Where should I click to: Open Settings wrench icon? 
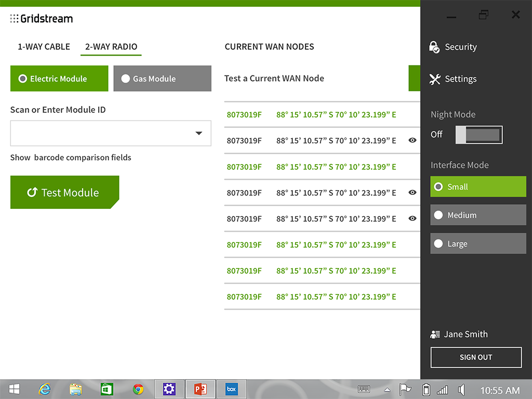click(x=435, y=79)
